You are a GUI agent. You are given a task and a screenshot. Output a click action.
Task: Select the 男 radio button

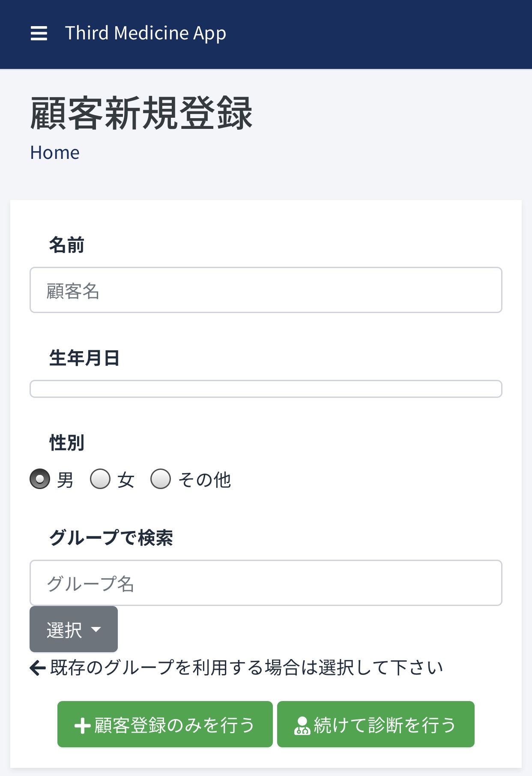click(x=40, y=479)
